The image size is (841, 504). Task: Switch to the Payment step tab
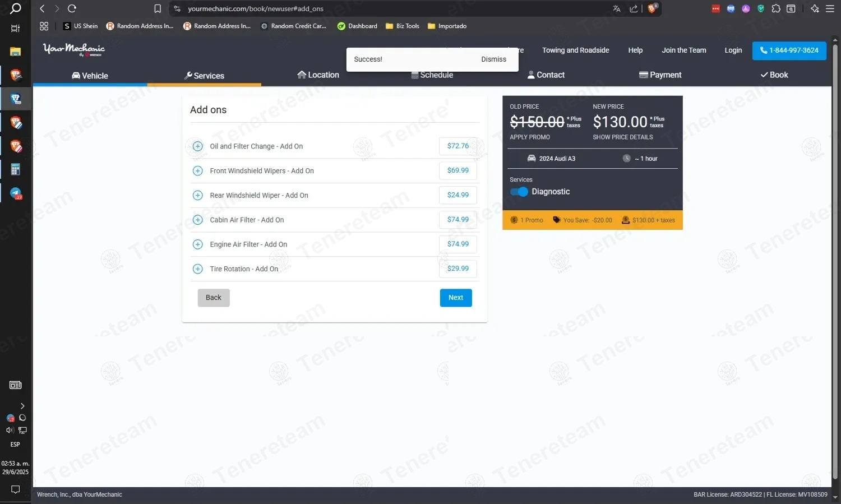tap(660, 75)
